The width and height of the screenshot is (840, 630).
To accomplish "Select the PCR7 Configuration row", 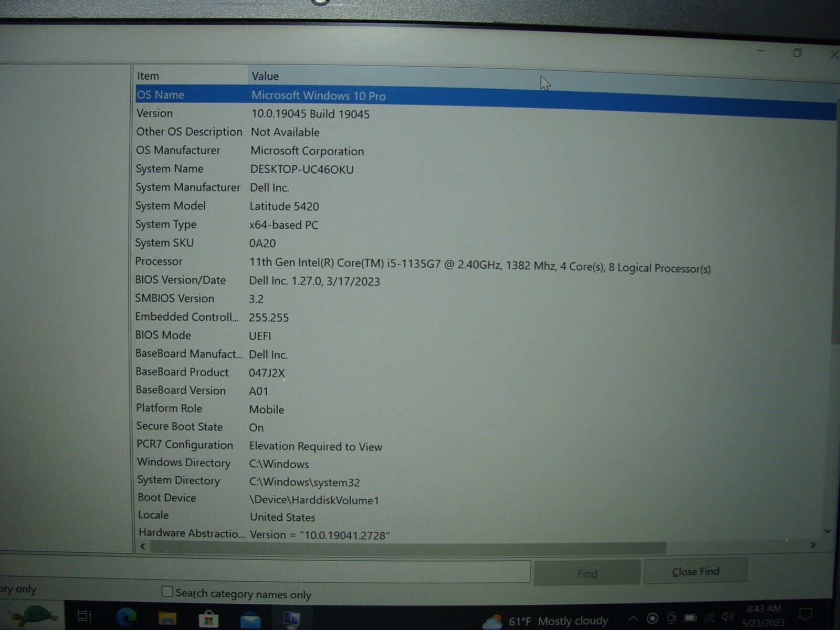I will 486,446.
